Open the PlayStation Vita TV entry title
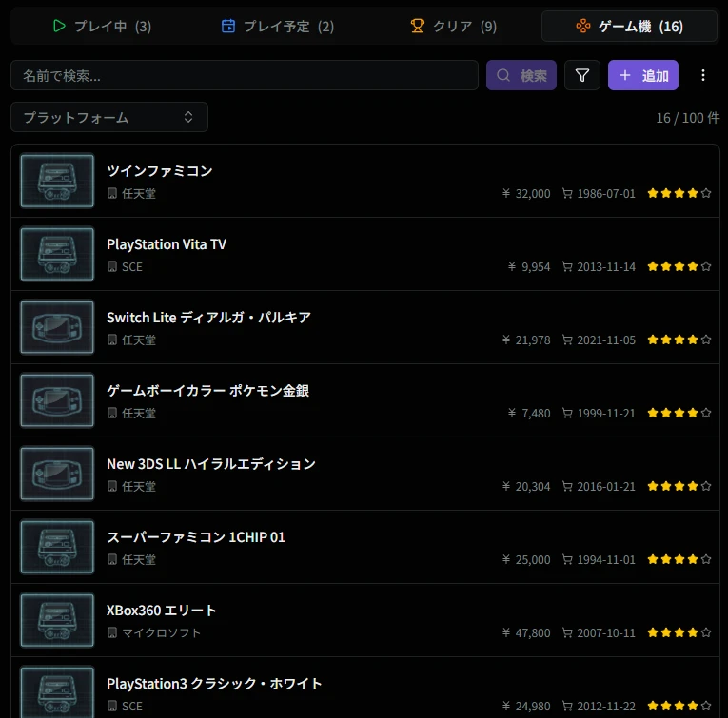The width and height of the screenshot is (728, 718). click(167, 244)
